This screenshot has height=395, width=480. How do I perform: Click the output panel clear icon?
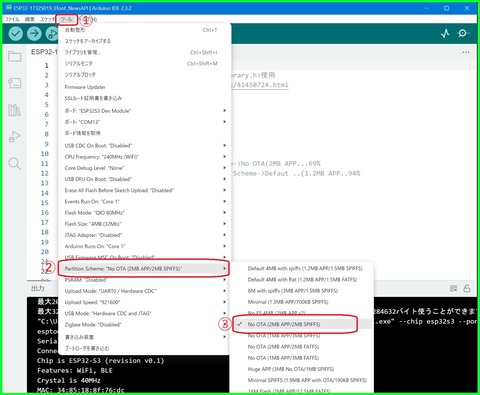[x=453, y=288]
